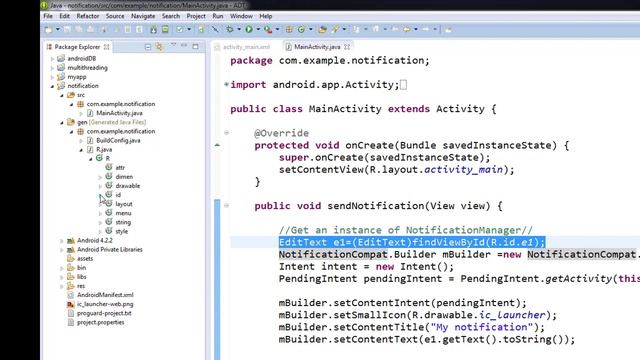Click the Save toolbar icon
This screenshot has width=640, height=360.
(x=67, y=29)
